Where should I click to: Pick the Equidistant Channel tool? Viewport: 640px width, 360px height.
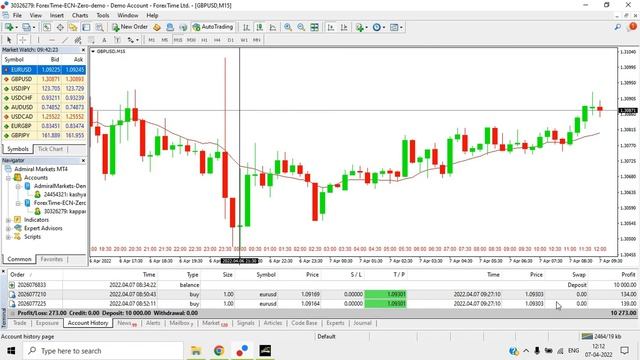point(78,40)
